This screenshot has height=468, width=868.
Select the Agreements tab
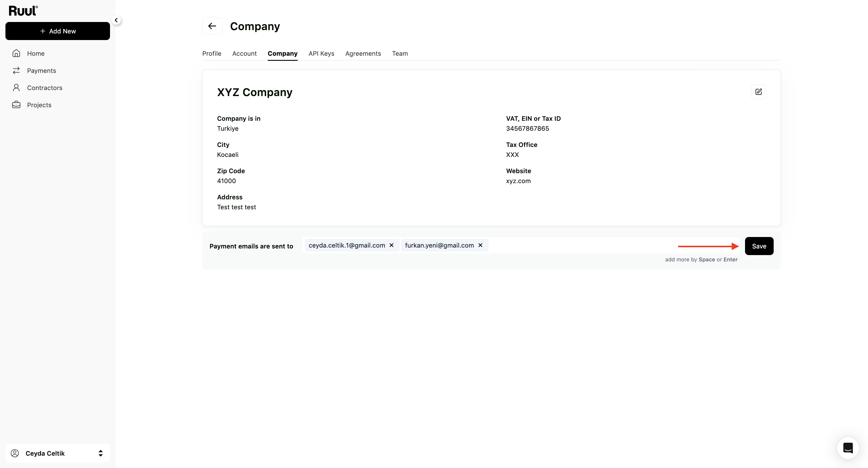363,53
